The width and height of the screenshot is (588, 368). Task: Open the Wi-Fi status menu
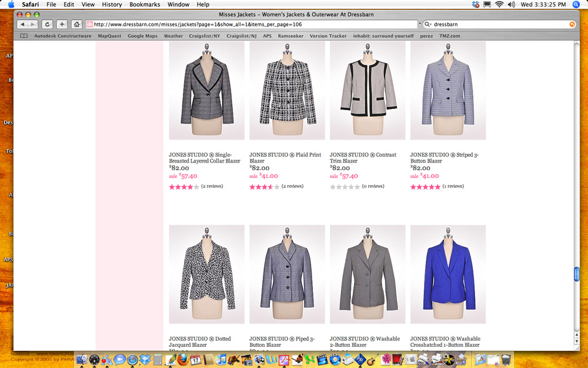click(499, 5)
